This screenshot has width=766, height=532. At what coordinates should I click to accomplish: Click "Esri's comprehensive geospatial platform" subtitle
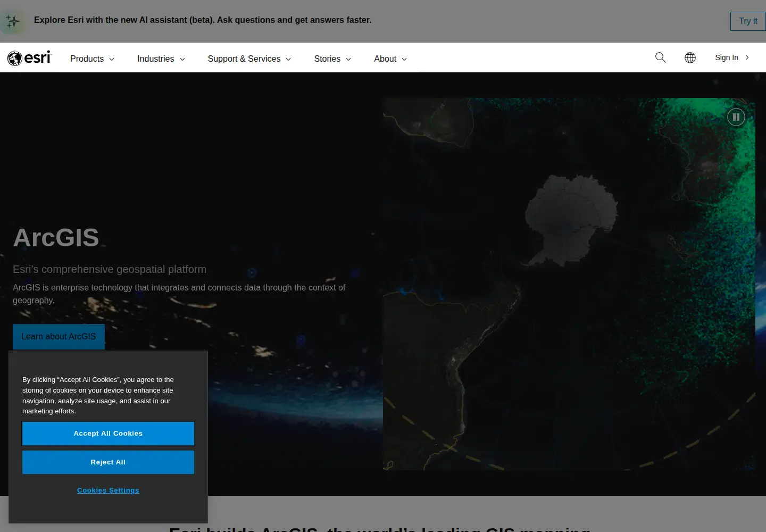tap(110, 269)
